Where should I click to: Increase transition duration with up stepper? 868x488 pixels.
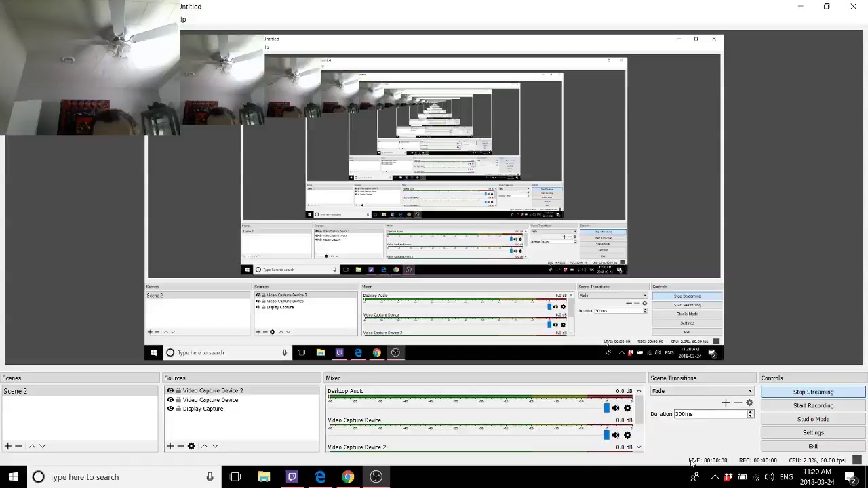click(x=750, y=411)
